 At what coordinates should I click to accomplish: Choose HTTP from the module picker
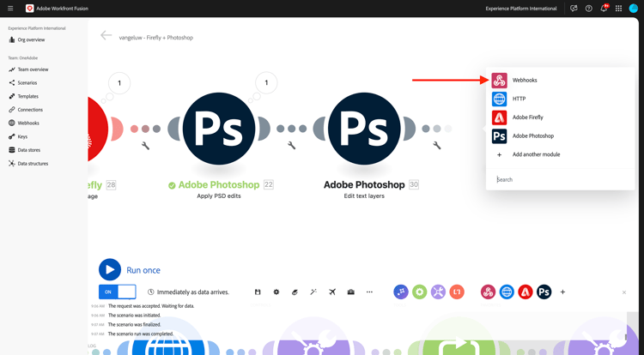560,99
